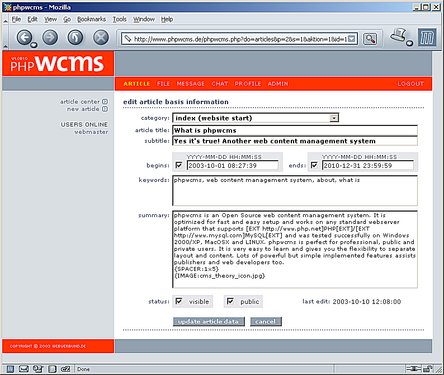Collapse the menu bar grippy
Screen dimensions: 444x375
coord(5,20)
